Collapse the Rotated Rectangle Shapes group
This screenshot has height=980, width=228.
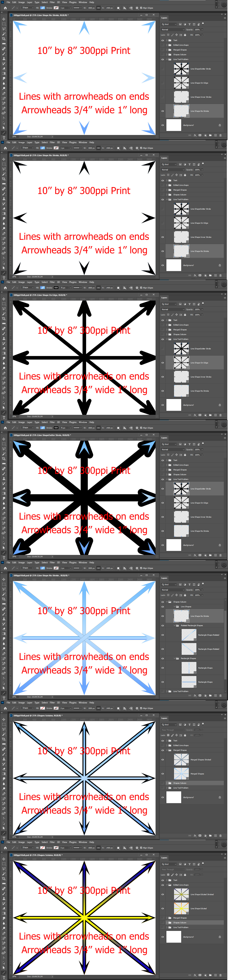coord(175,625)
